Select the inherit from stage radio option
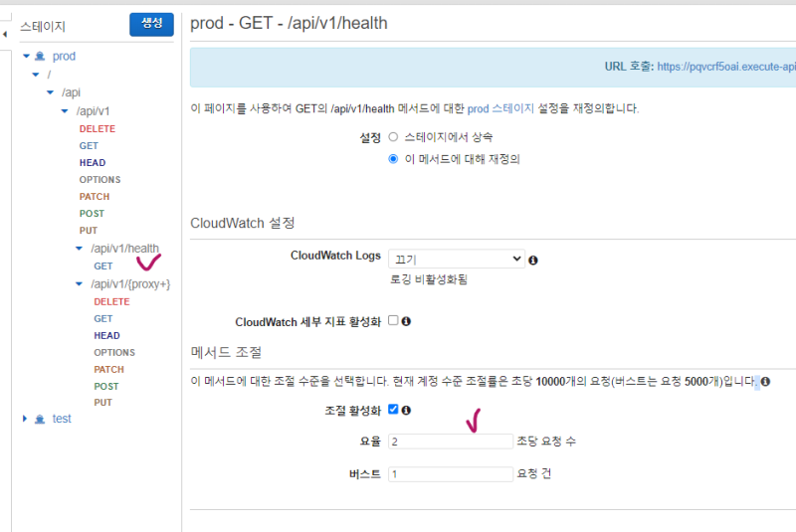This screenshot has width=796, height=532. (x=393, y=137)
